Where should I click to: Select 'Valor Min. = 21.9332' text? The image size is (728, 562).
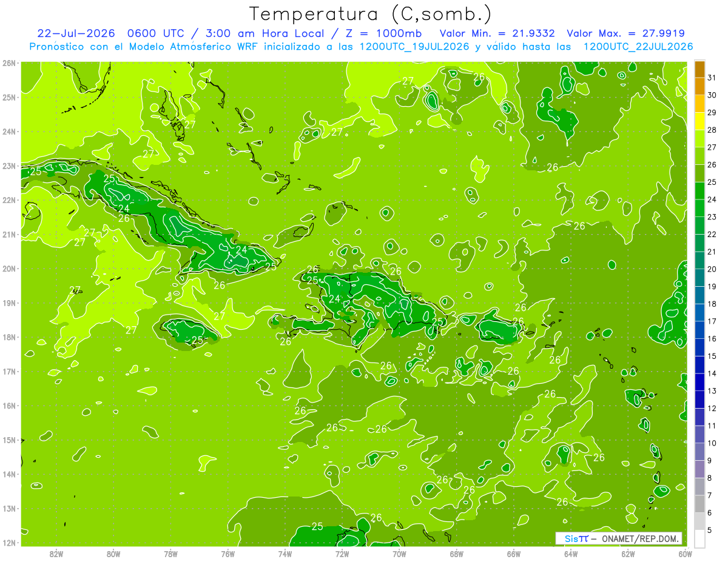(496, 33)
